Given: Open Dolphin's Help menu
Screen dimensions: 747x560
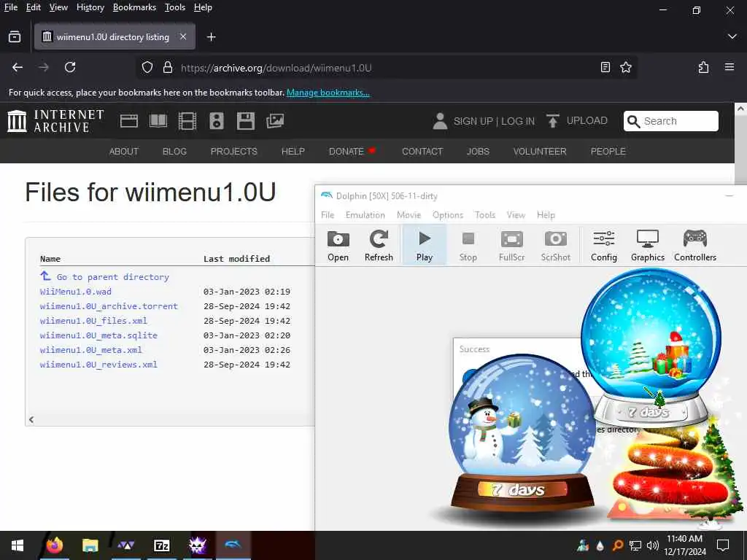Looking at the screenshot, I should pyautogui.click(x=546, y=215).
